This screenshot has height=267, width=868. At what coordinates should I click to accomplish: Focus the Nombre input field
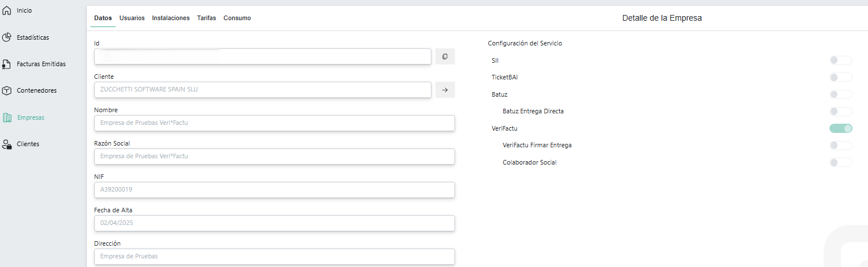[x=274, y=123]
